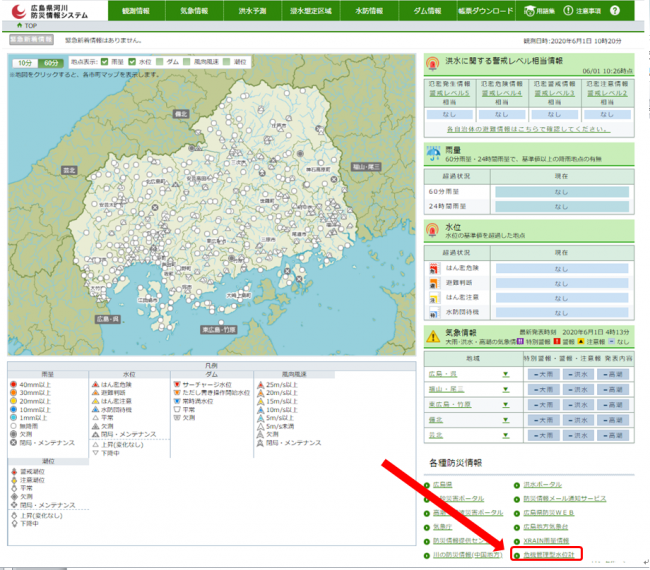650x570 pixels.
Task: Expand the 福山・尾三 region dropdown arrow
Action: [x=506, y=390]
